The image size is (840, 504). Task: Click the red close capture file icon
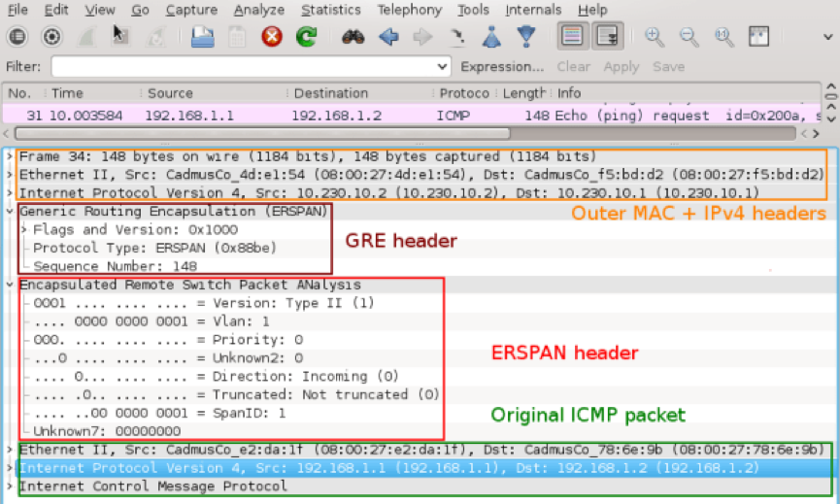coord(272,37)
